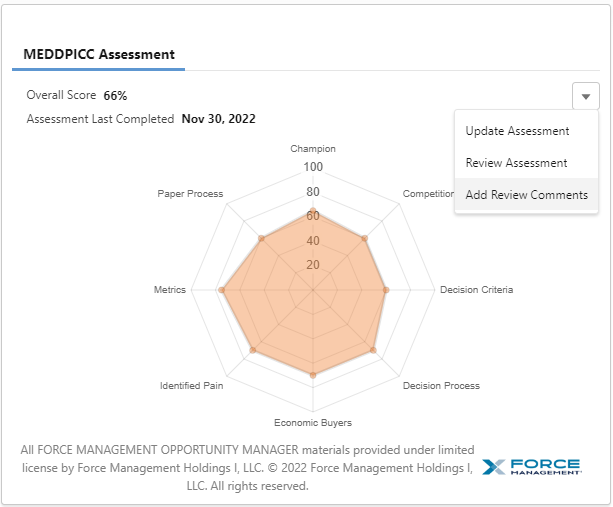Choose Review Assessment menu option

[x=516, y=163]
